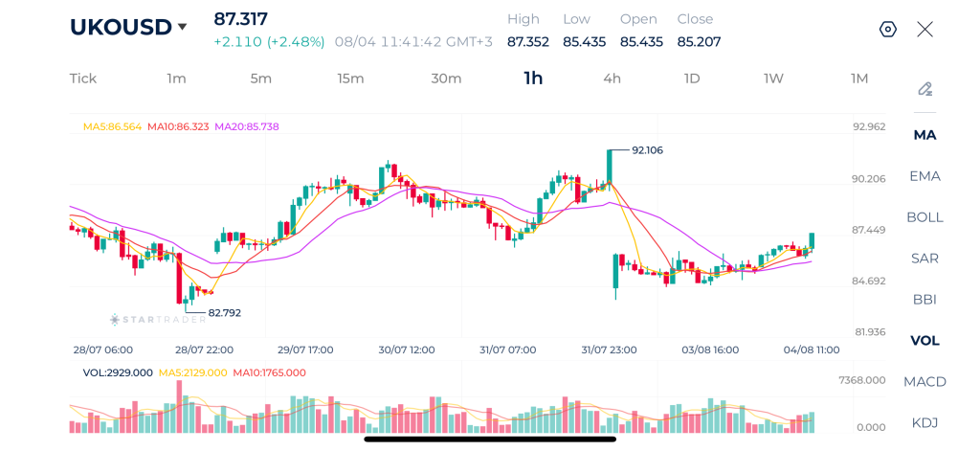Toggle the MA indicator
This screenshot has height=451, width=980.
point(925,135)
